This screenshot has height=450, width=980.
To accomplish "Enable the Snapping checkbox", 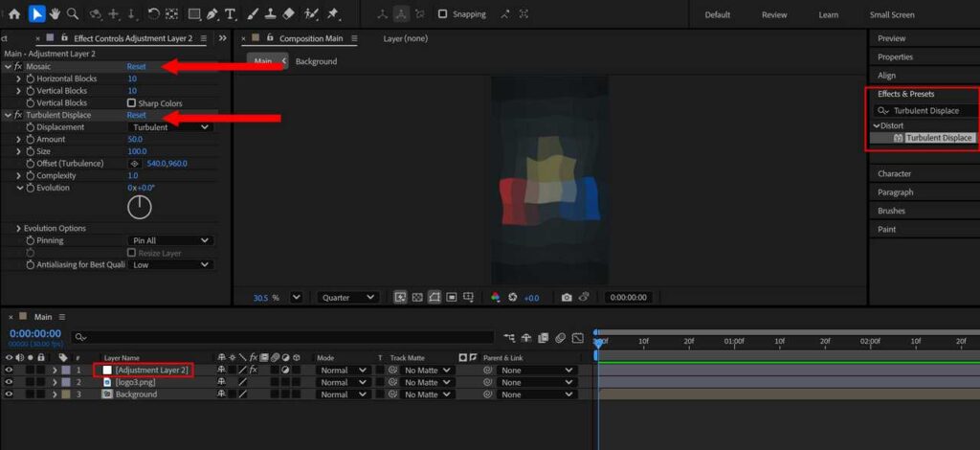I will (x=442, y=13).
